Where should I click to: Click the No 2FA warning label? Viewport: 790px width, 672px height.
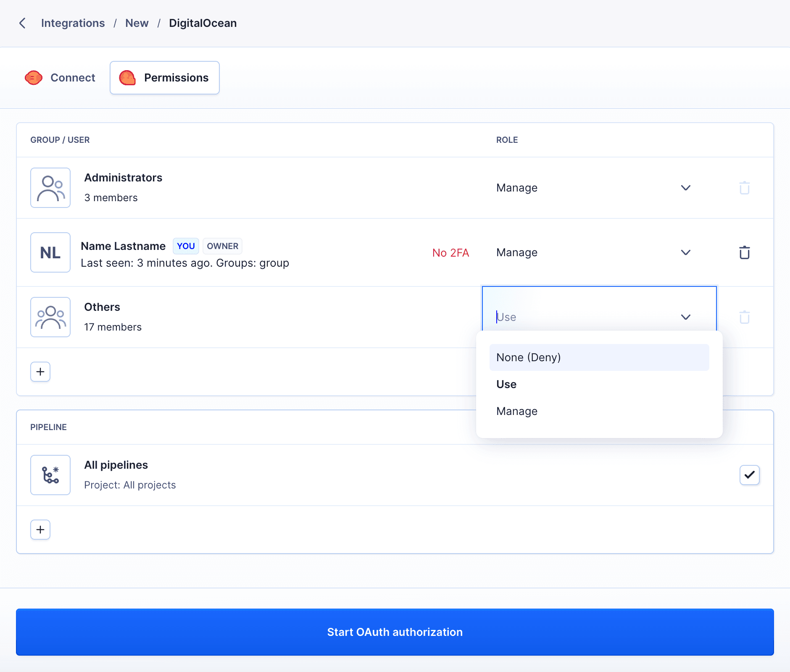click(x=450, y=252)
